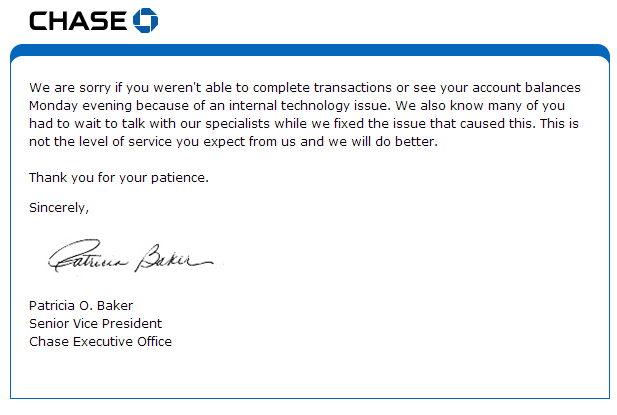Click the Chase octagon logo icon
The height and width of the screenshot is (415, 617).
tap(145, 20)
